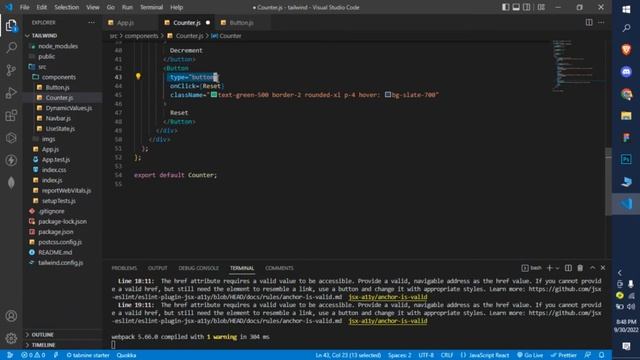Switch to the Button.js editor tab

click(x=241, y=22)
